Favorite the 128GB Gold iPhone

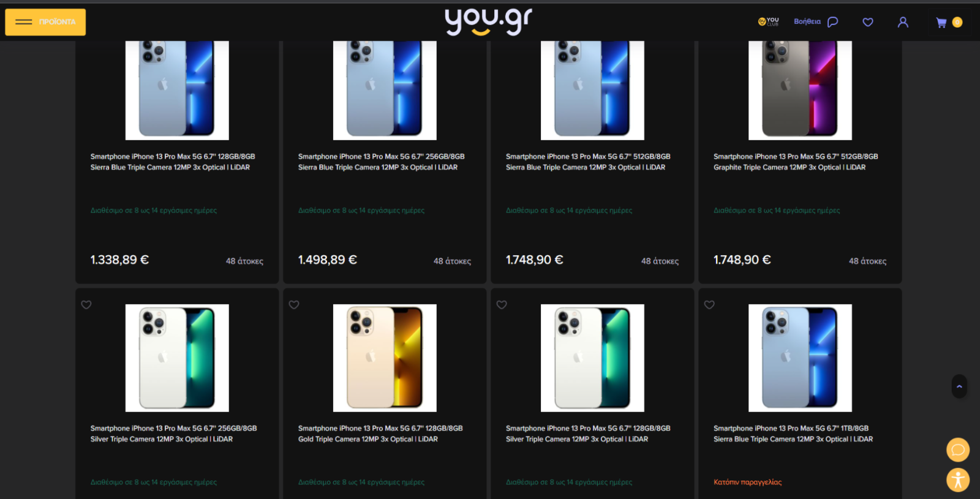(x=294, y=305)
